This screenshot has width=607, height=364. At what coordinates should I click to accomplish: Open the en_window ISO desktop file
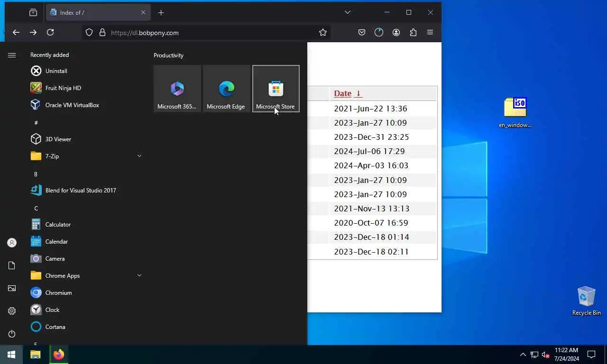[515, 113]
